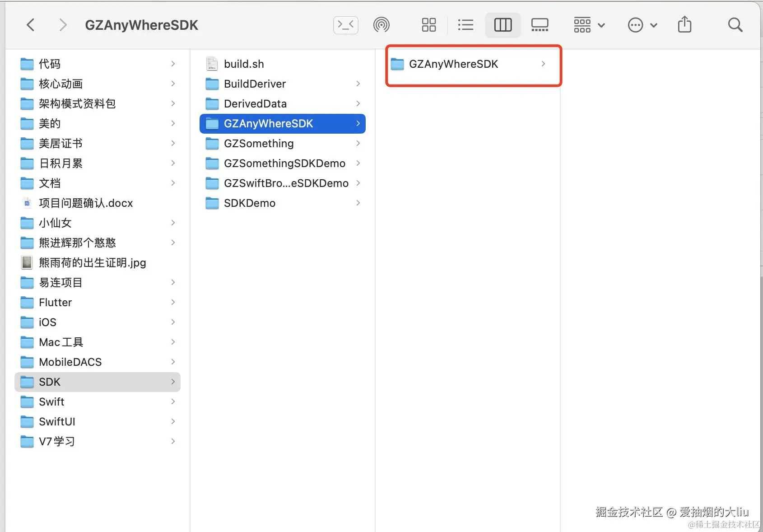The height and width of the screenshot is (532, 763).
Task: Click the GZSomethingSDKDemo folder icon
Action: tap(212, 163)
